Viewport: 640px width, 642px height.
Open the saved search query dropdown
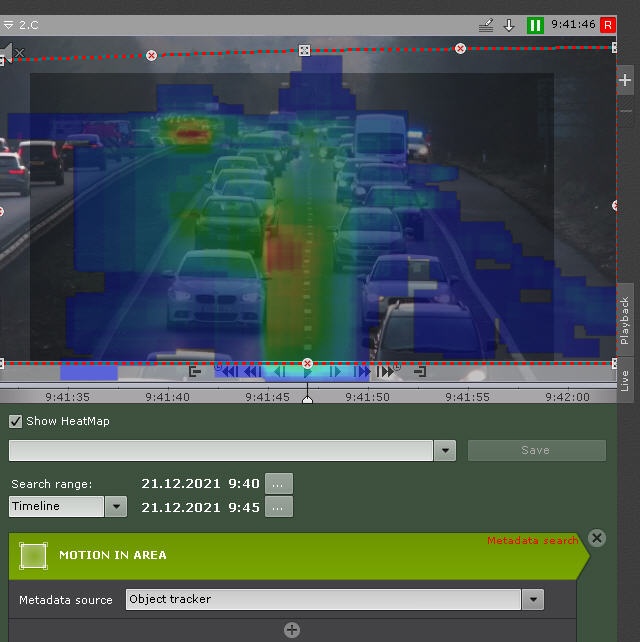(x=446, y=451)
